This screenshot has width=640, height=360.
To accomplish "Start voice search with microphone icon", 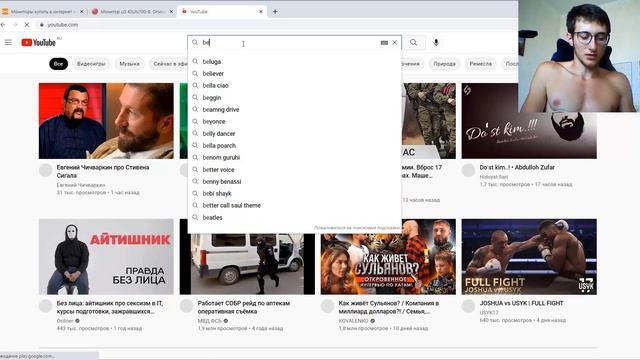I will coord(436,42).
